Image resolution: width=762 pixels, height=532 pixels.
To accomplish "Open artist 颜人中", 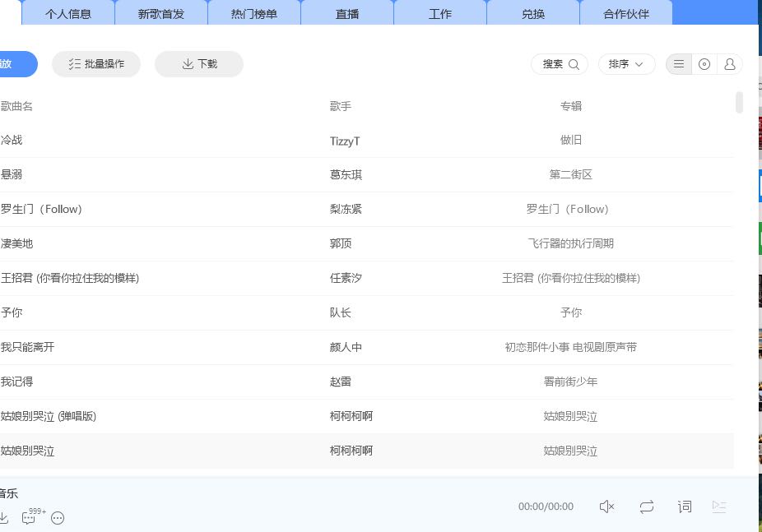I will tap(346, 347).
